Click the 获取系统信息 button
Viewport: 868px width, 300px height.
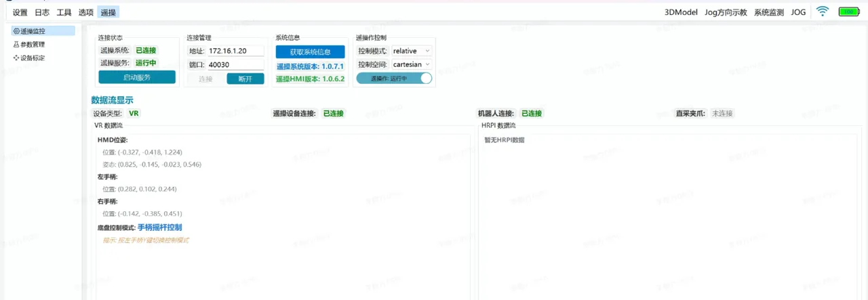point(310,52)
